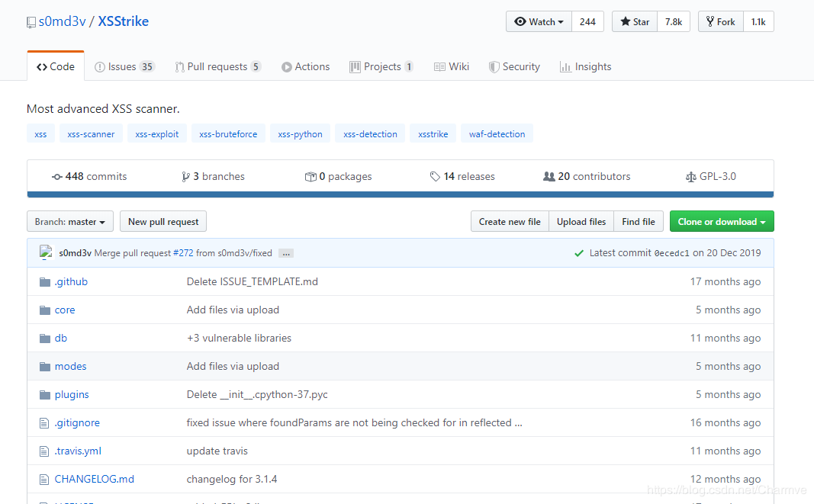Open the .github folder icon

45,282
